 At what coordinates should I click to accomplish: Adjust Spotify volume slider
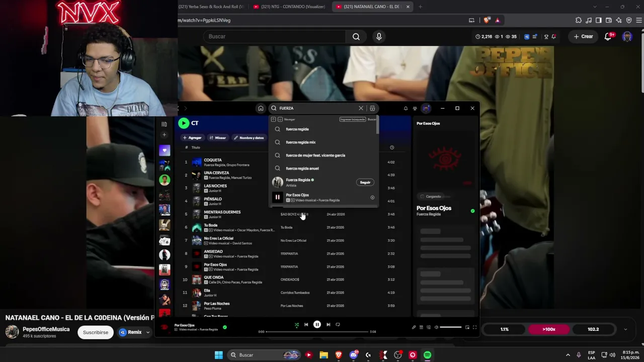451,327
